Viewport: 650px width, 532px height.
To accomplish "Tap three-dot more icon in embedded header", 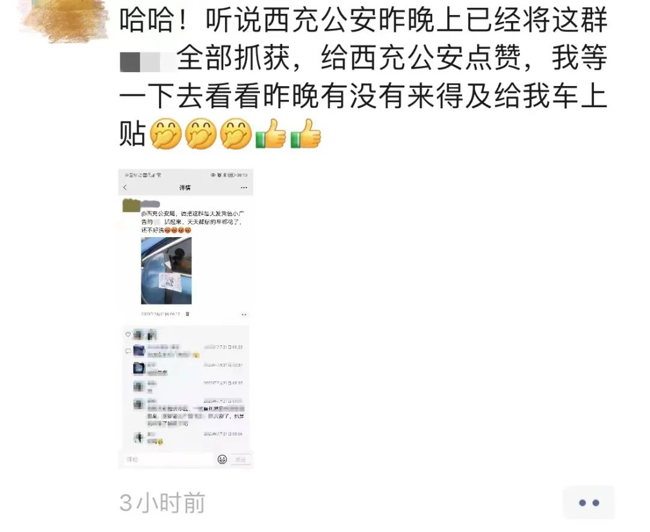I will (x=244, y=188).
